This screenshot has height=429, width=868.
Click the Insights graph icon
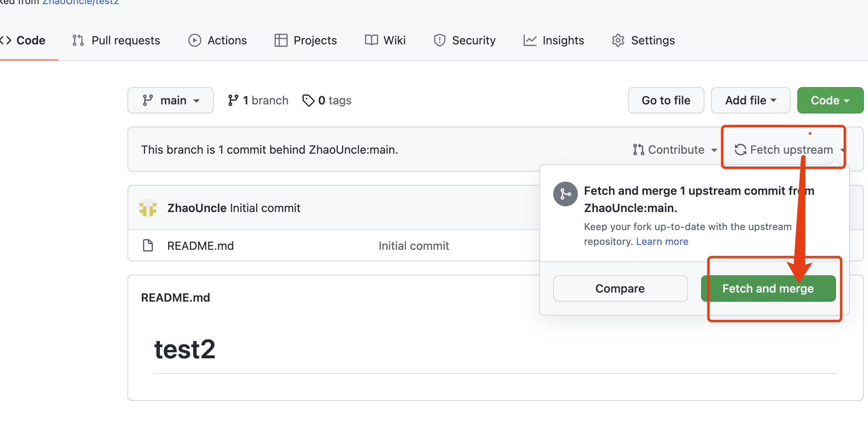[530, 40]
